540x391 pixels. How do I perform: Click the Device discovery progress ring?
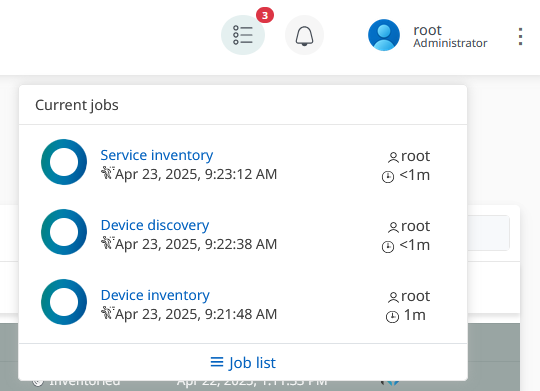(64, 232)
